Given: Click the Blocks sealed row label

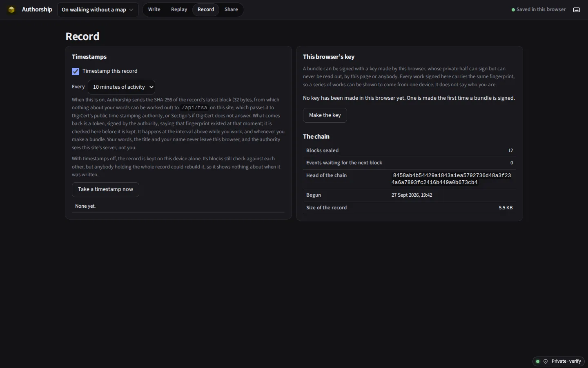Looking at the screenshot, I should click(322, 150).
